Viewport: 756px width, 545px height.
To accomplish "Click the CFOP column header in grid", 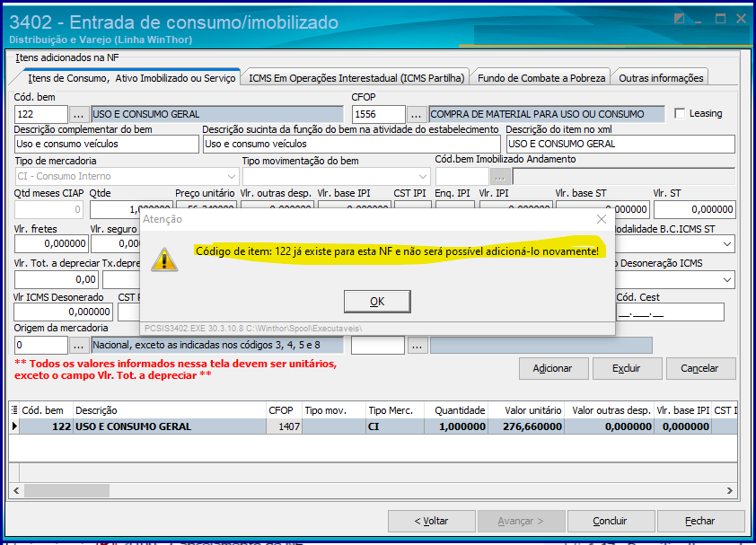I will [x=284, y=410].
